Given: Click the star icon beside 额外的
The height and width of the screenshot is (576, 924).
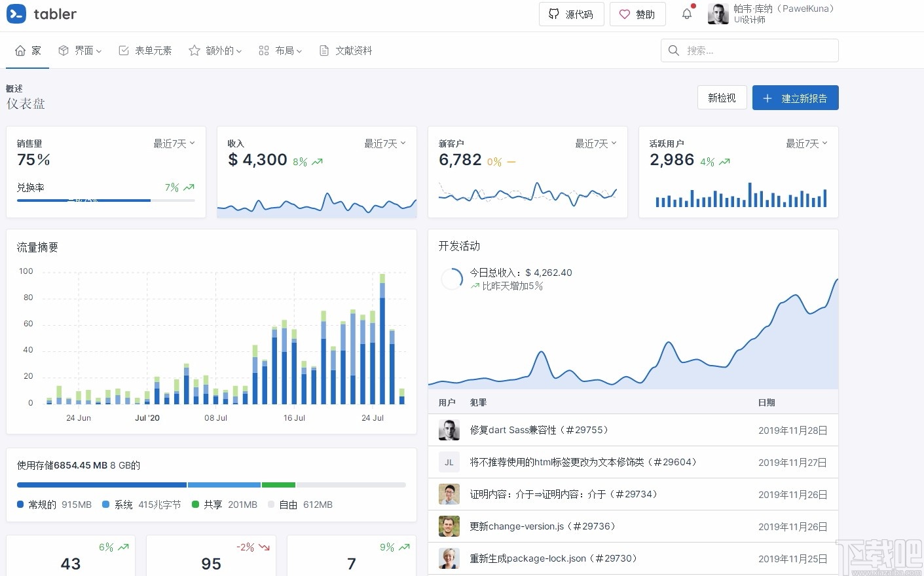Looking at the screenshot, I should 193,50.
